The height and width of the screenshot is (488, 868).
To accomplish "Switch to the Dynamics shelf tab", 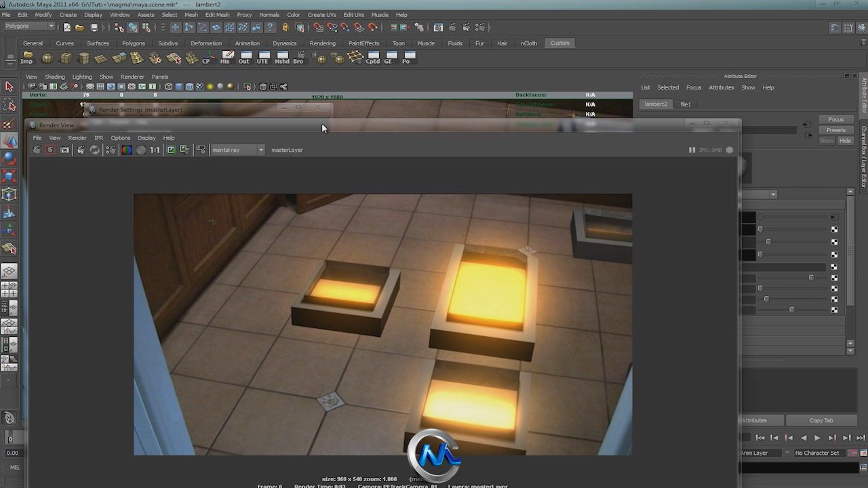I will coord(285,43).
